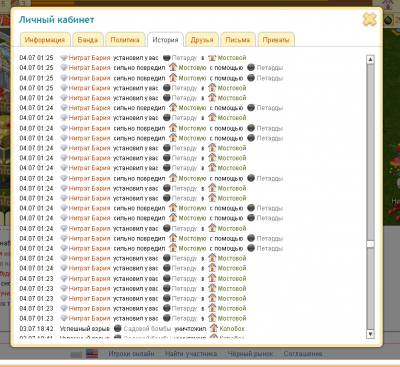The image size is (400, 367).
Task: Open the Мостовой link in the topmost entry
Action: tap(232, 58)
